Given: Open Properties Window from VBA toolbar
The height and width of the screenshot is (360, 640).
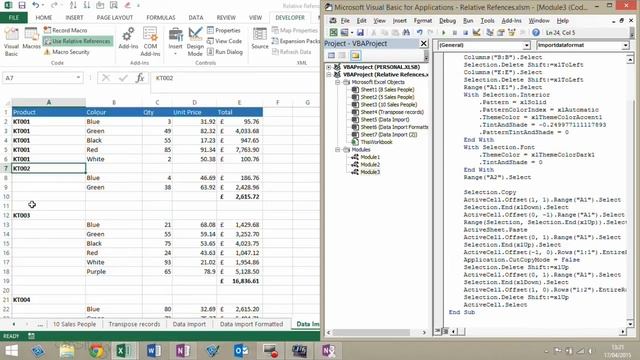Looking at the screenshot, I should [501, 32].
